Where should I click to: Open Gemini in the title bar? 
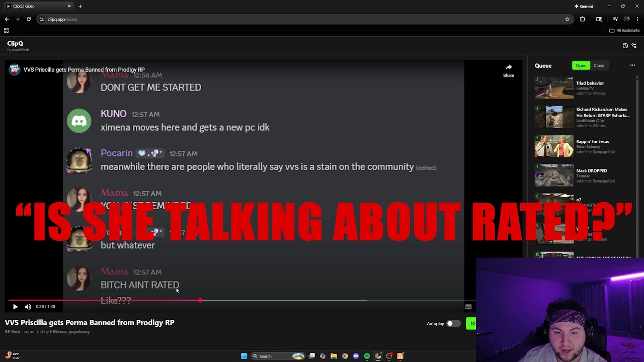[584, 6]
